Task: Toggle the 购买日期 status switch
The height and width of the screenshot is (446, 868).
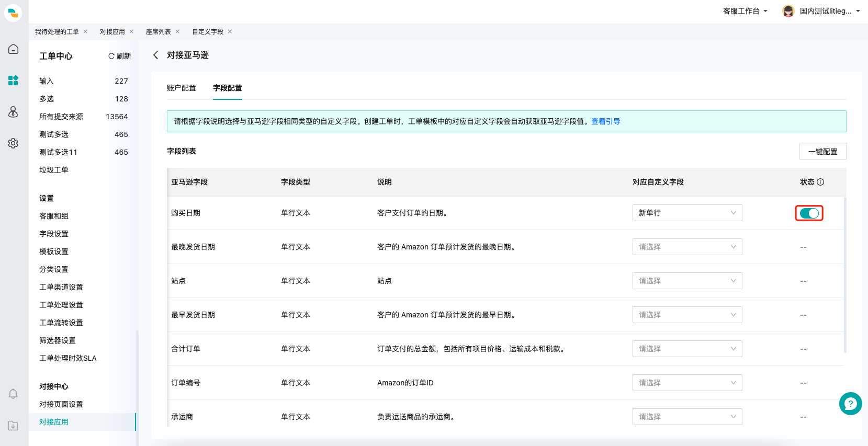Action: (x=809, y=213)
